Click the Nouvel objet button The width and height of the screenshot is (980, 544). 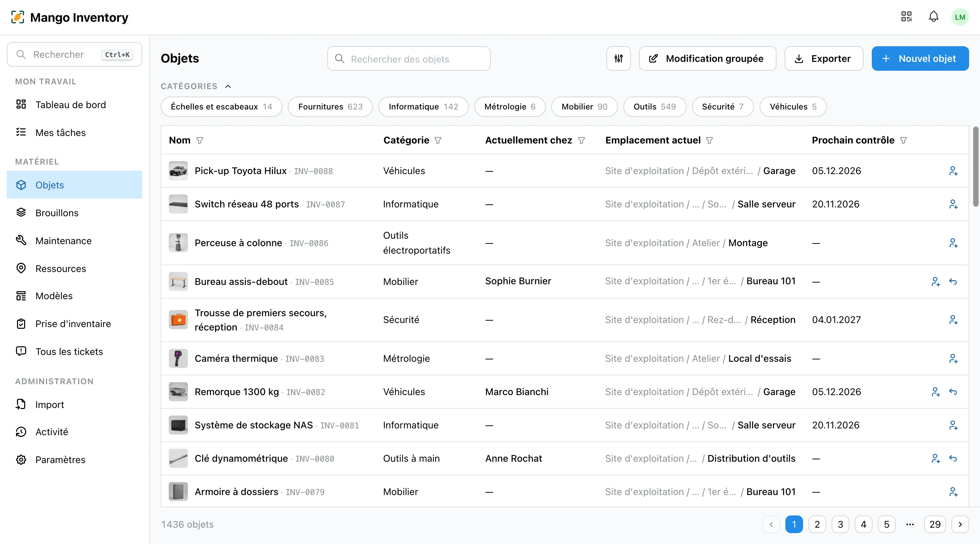(920, 58)
